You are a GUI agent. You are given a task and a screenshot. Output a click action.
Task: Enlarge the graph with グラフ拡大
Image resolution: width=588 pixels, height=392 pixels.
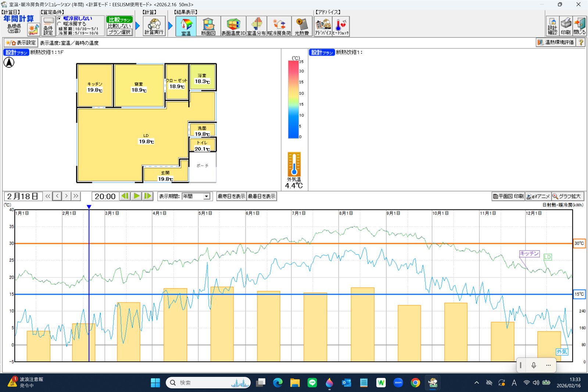(x=568, y=197)
